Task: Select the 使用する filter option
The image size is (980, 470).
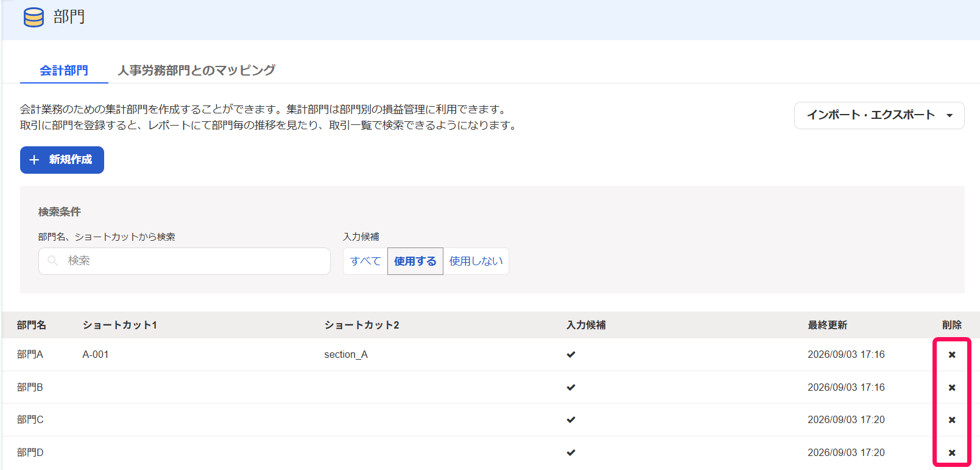Action: [415, 261]
